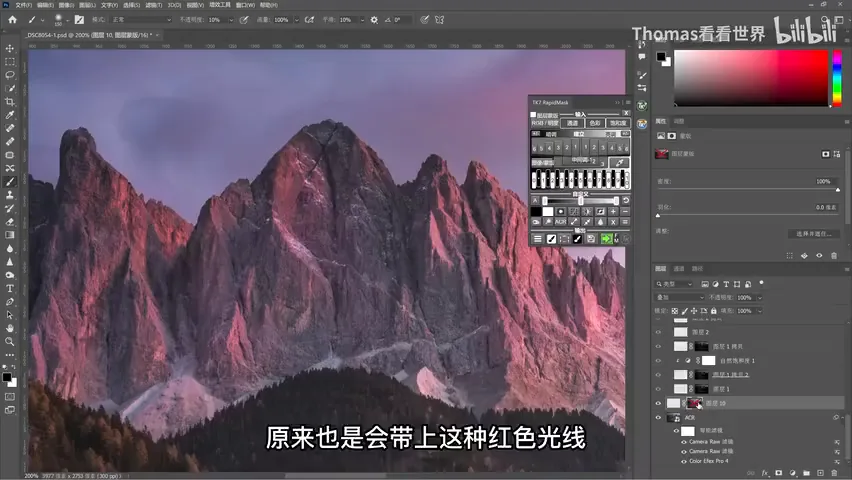Delete layer trash icon in Layers panel
Screen dimensions: 852x480
tap(835, 473)
